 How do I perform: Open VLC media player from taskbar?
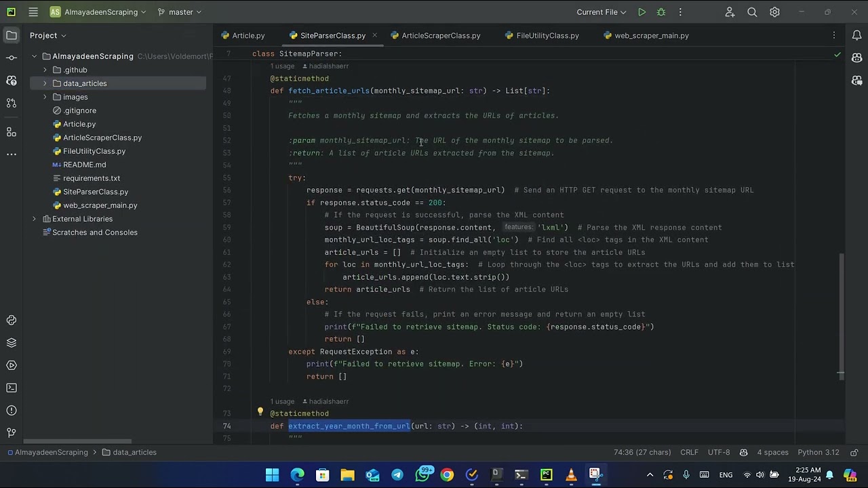(x=571, y=474)
